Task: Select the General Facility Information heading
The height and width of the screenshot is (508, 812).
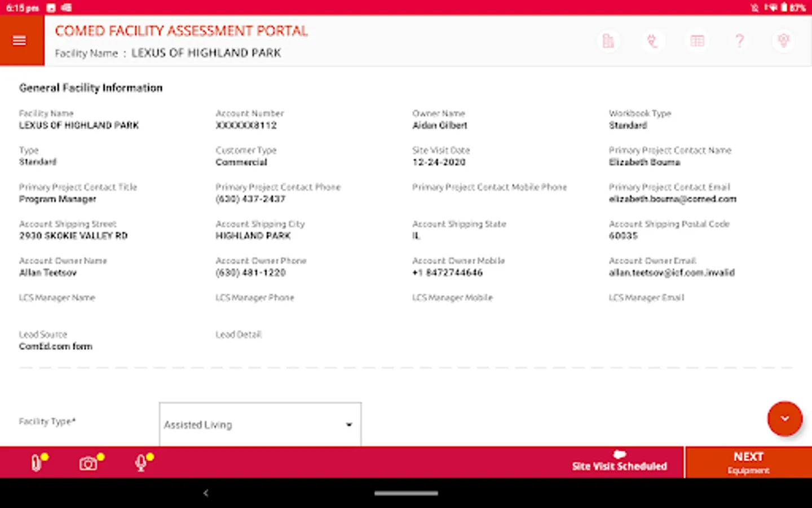Action: [91, 87]
